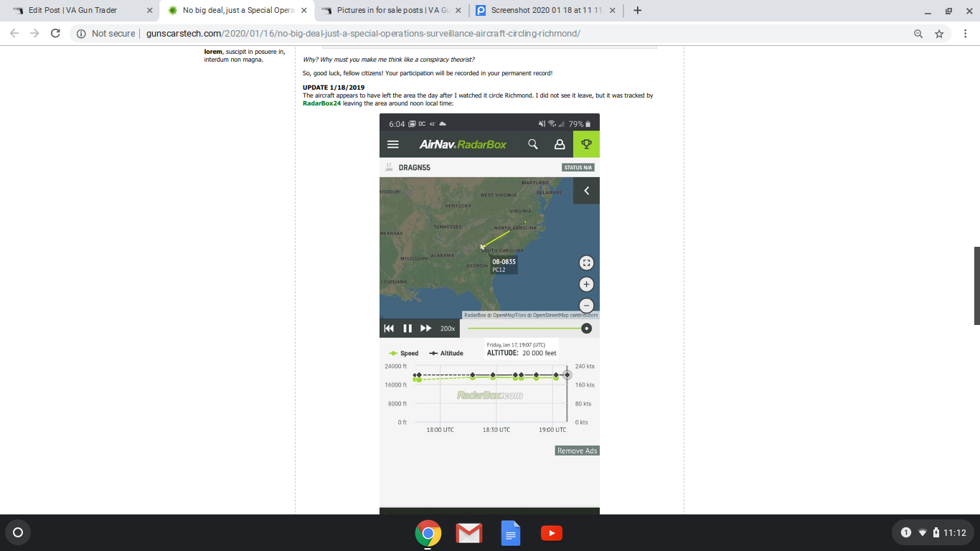Zoom out on the map

click(586, 305)
